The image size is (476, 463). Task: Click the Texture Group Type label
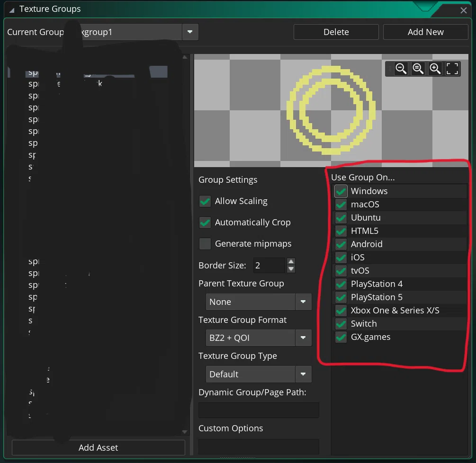point(238,356)
